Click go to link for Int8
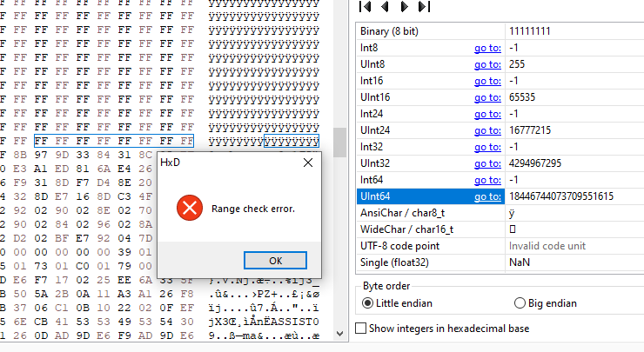The image size is (644, 352). [487, 48]
